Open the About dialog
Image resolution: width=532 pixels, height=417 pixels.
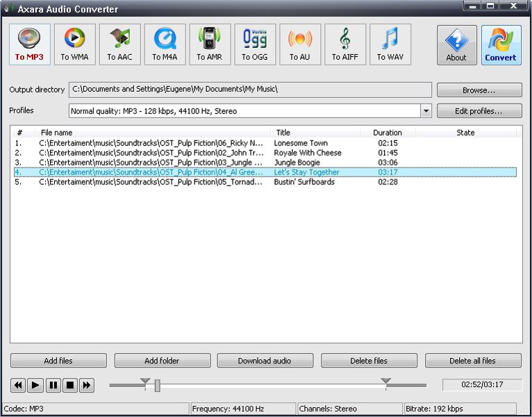click(x=457, y=44)
